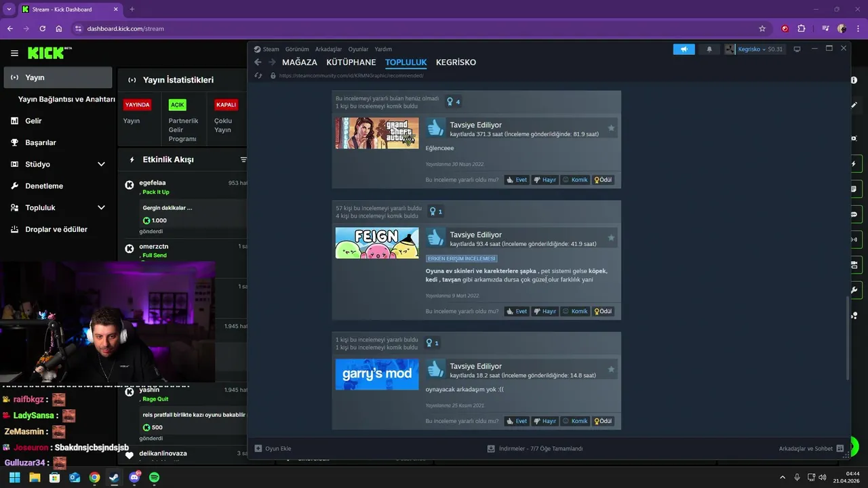Vote Hayır on the Garry's Mod review
The height and width of the screenshot is (488, 868).
pyautogui.click(x=545, y=421)
